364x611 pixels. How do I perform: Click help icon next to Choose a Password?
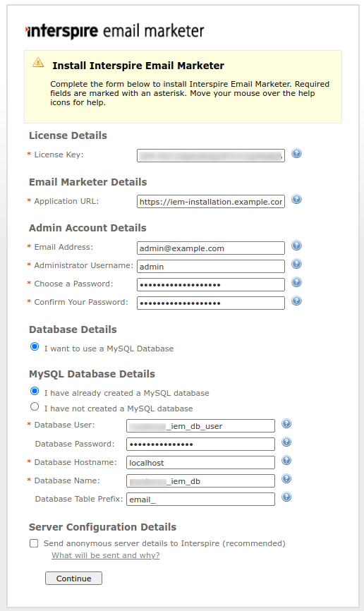coord(296,282)
